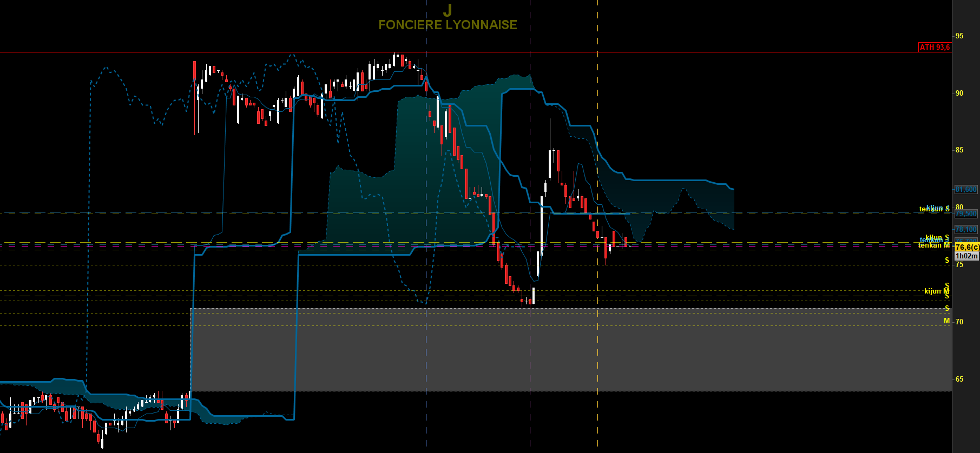Select the gray shaded price zone rectangle

(571, 350)
